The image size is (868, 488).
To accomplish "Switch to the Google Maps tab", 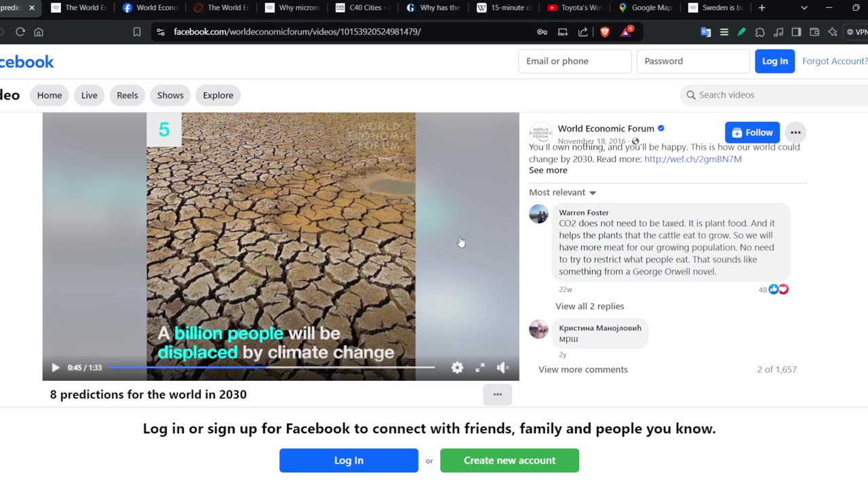I will click(x=646, y=8).
